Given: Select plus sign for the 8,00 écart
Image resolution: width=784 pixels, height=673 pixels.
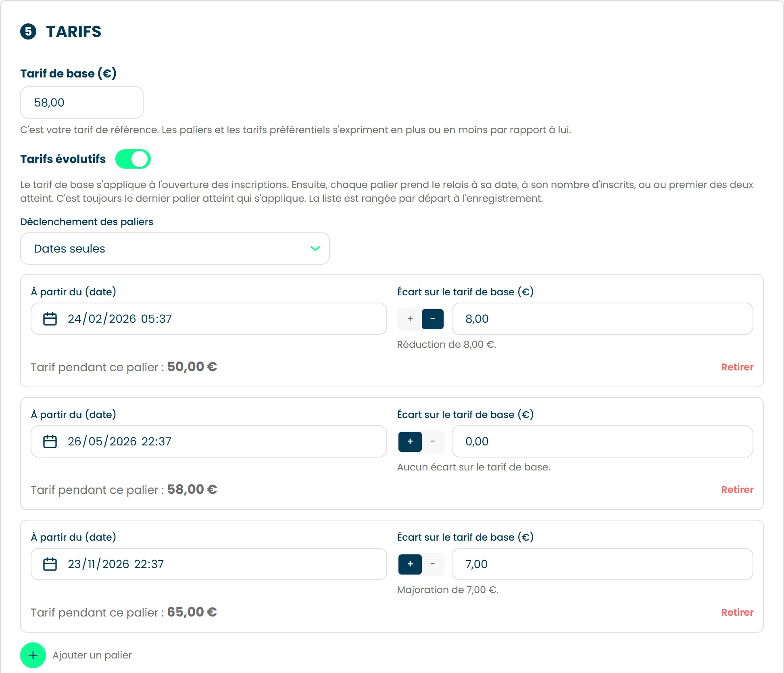Looking at the screenshot, I should [410, 319].
